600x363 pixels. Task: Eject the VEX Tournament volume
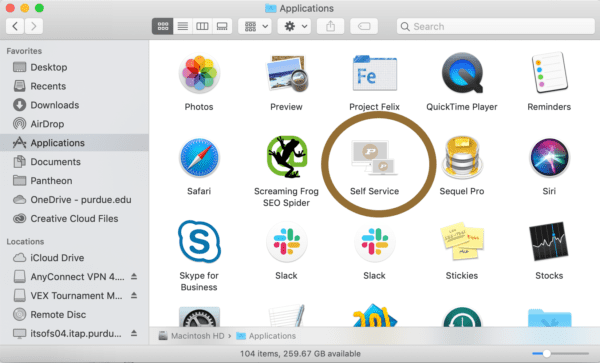click(134, 295)
